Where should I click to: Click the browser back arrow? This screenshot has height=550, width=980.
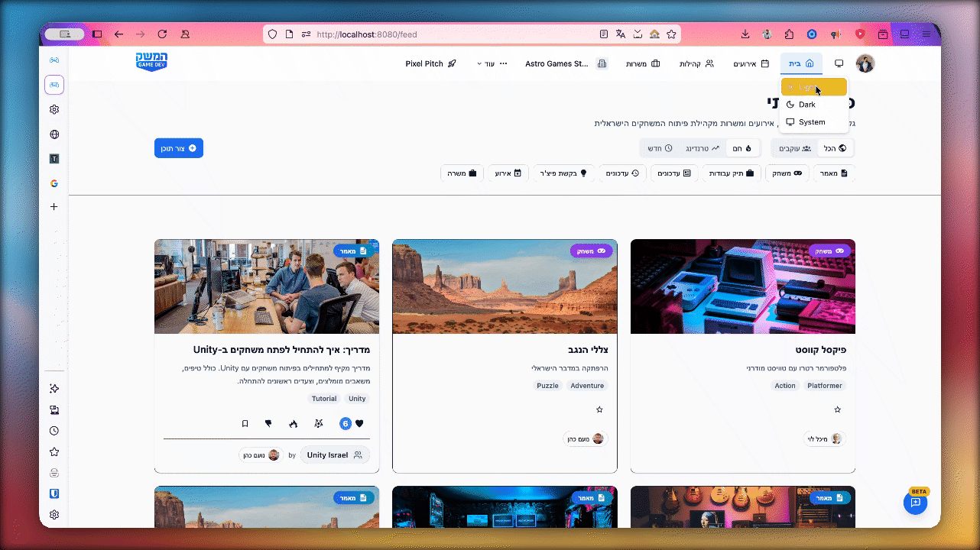click(118, 34)
